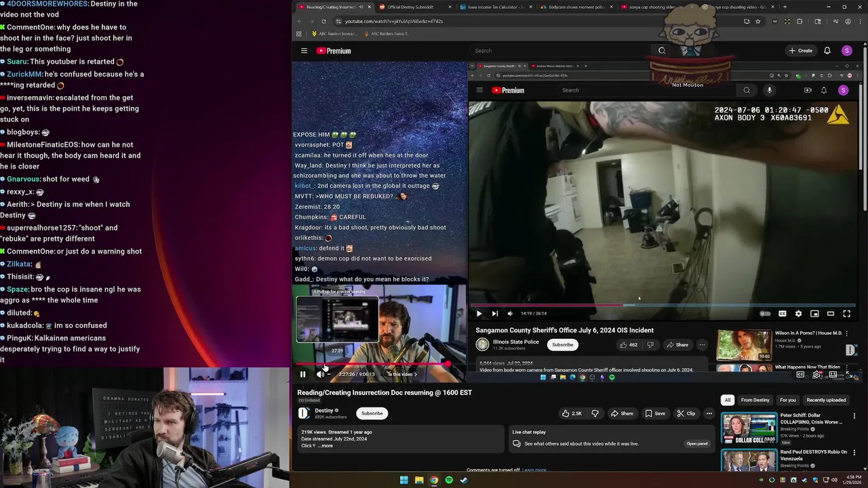Open Wilson In A Porno House M.D. thumbnail
The image size is (868, 488).
click(745, 345)
